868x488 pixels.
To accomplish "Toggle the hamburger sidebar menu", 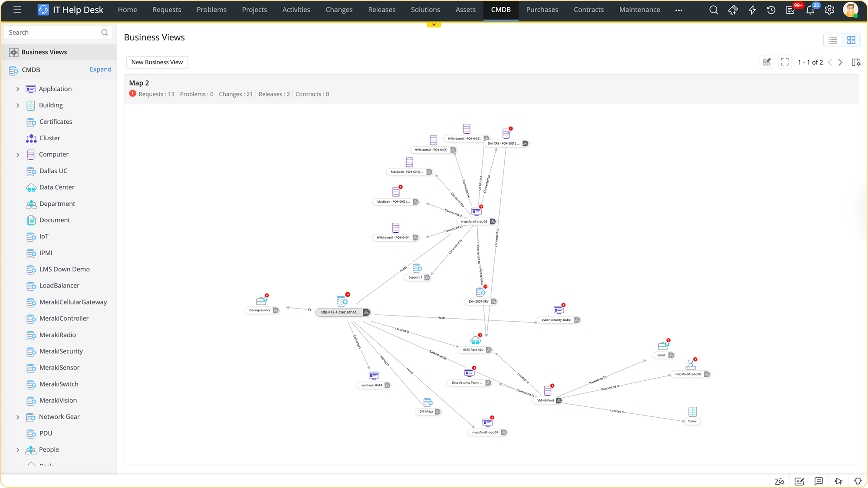I will (17, 10).
